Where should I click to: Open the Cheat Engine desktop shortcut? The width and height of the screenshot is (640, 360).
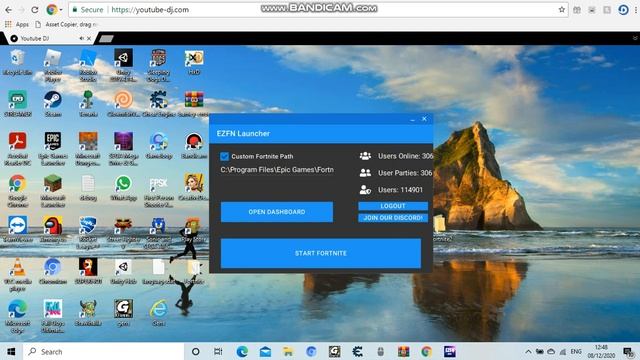(159, 104)
